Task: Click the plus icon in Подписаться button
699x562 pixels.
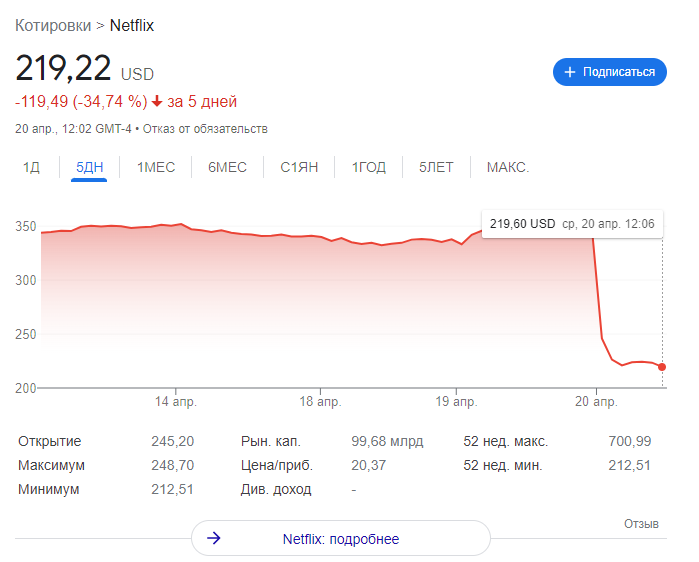Action: click(x=570, y=72)
